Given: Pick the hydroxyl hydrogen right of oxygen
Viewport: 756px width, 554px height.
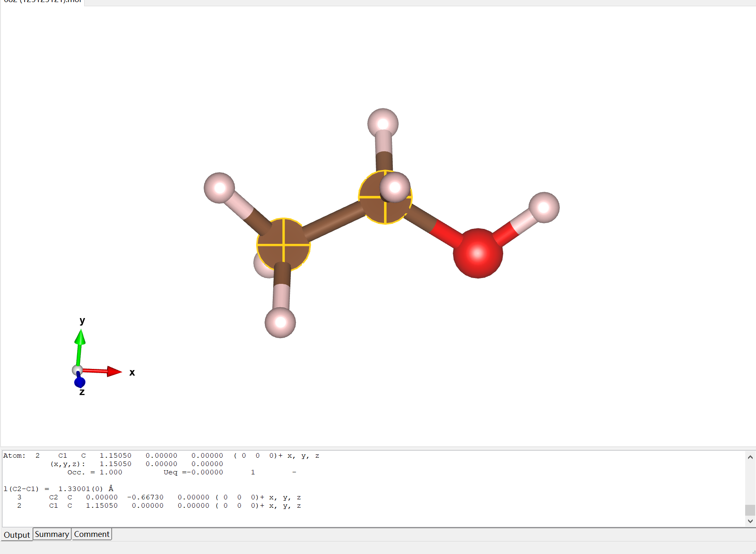Looking at the screenshot, I should point(544,208).
